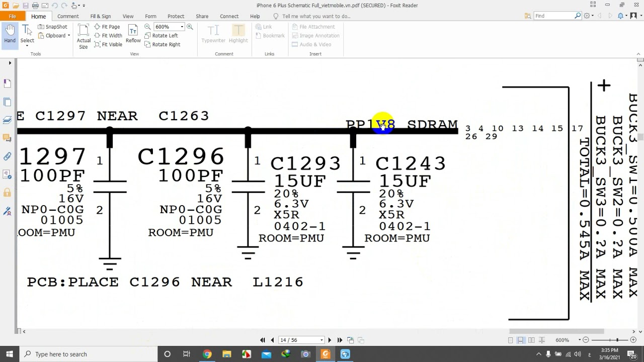Go to the next page

pyautogui.click(x=330, y=340)
